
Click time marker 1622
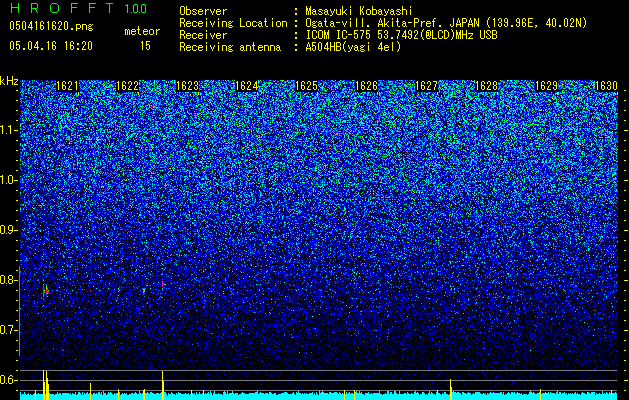[128, 86]
